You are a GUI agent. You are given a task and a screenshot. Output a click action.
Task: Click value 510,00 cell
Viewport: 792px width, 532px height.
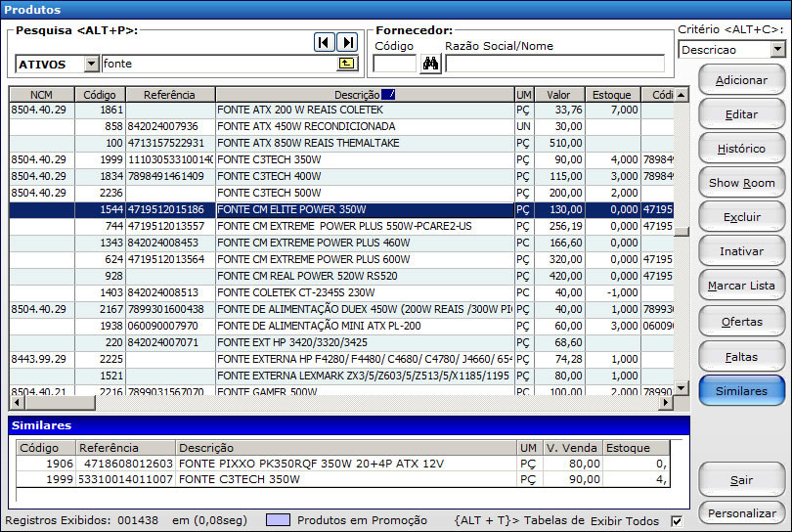coord(559,143)
